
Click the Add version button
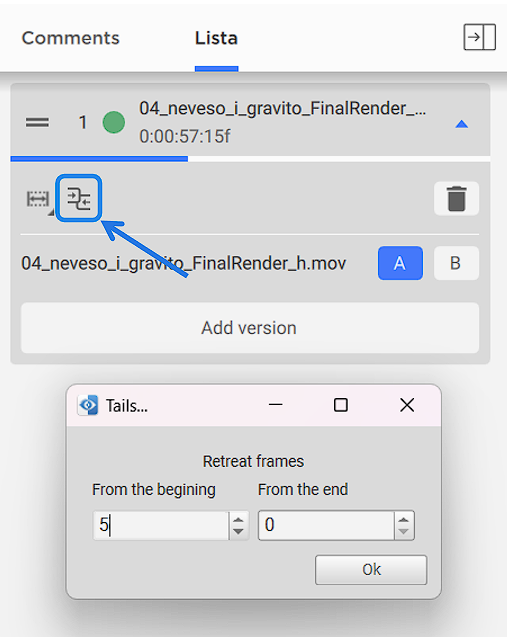(250, 328)
